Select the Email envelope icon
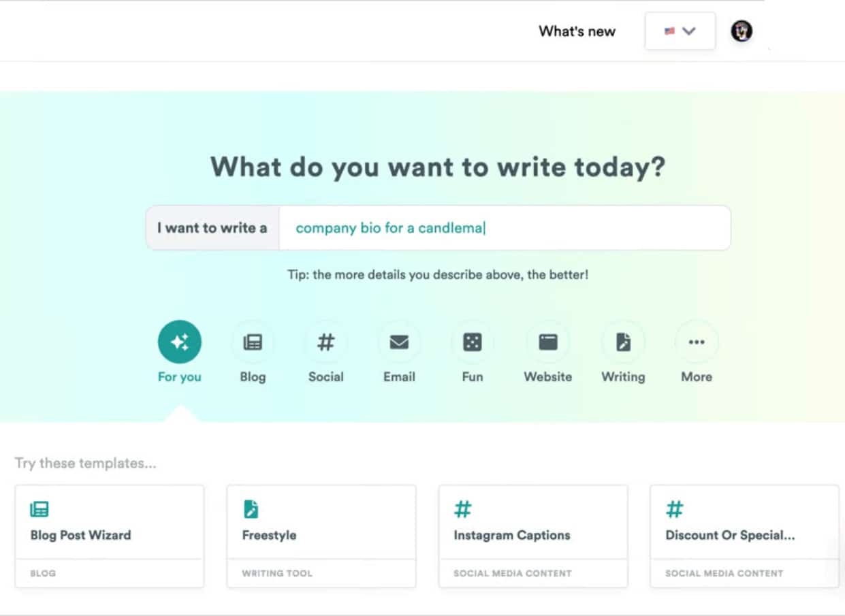The width and height of the screenshot is (845, 616). click(399, 342)
